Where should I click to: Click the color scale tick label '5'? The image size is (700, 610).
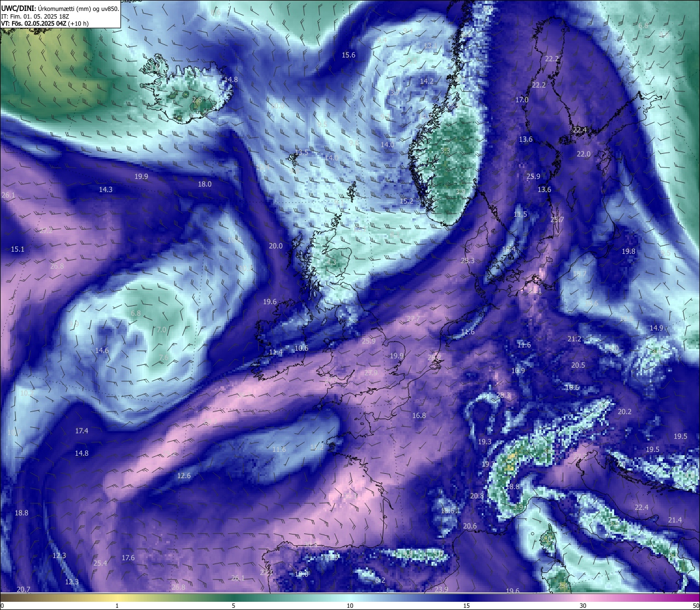pyautogui.click(x=234, y=606)
